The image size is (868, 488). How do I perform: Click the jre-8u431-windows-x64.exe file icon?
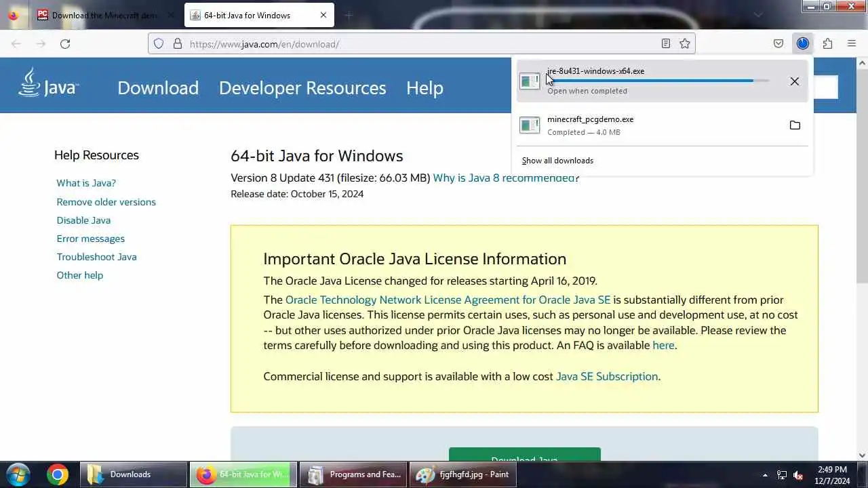tap(530, 81)
